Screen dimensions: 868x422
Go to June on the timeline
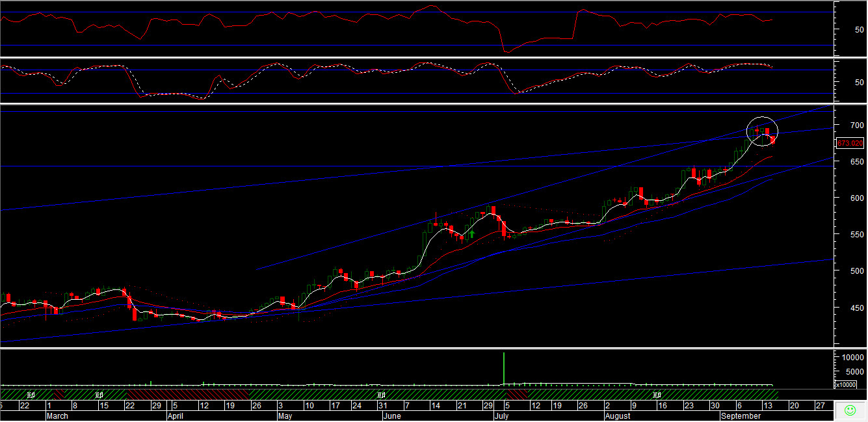coord(391,415)
